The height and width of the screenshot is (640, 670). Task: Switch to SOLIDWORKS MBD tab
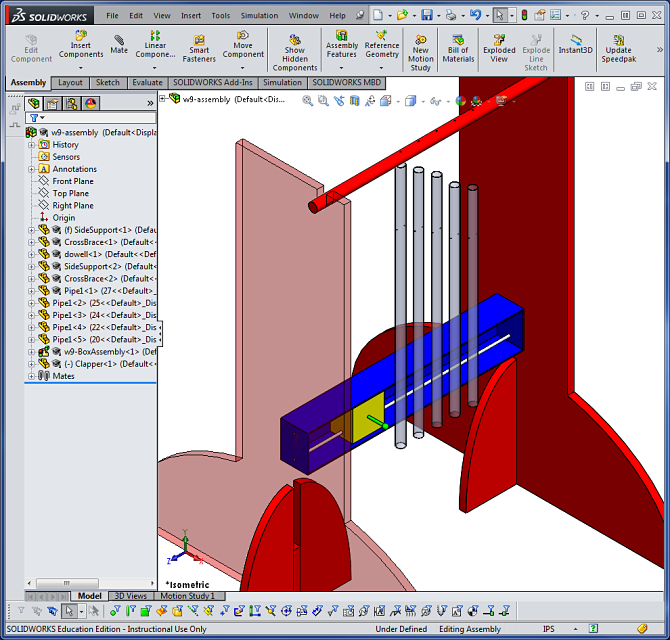point(347,82)
